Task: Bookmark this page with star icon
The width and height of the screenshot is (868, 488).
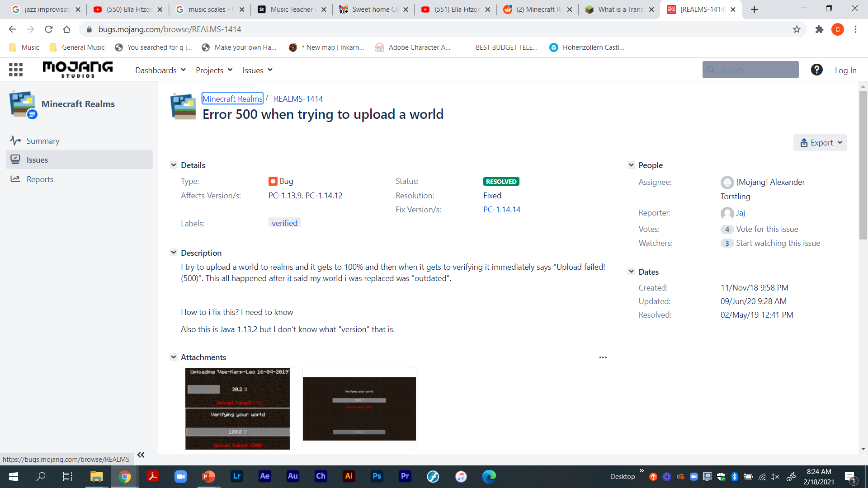Action: coord(797,29)
